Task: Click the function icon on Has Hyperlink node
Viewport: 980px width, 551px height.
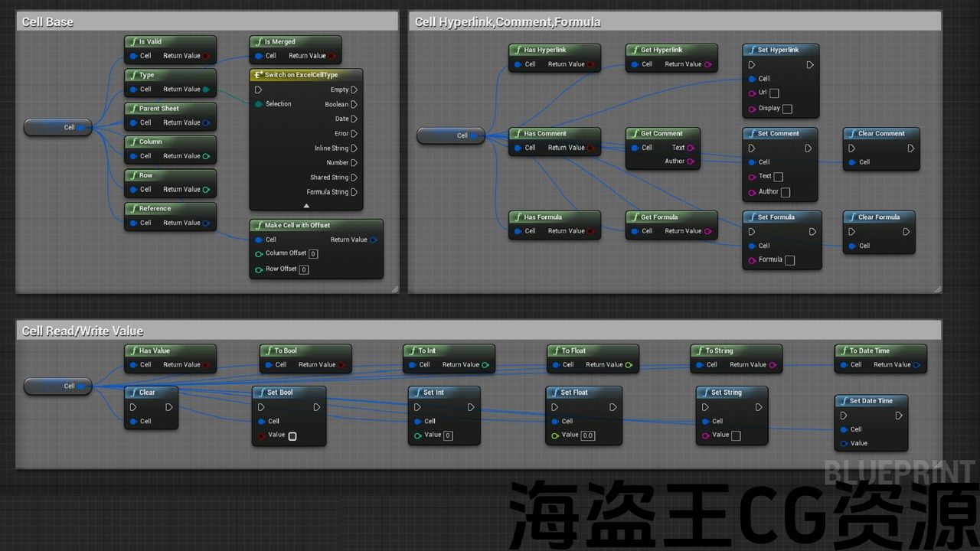Action: pyautogui.click(x=518, y=51)
